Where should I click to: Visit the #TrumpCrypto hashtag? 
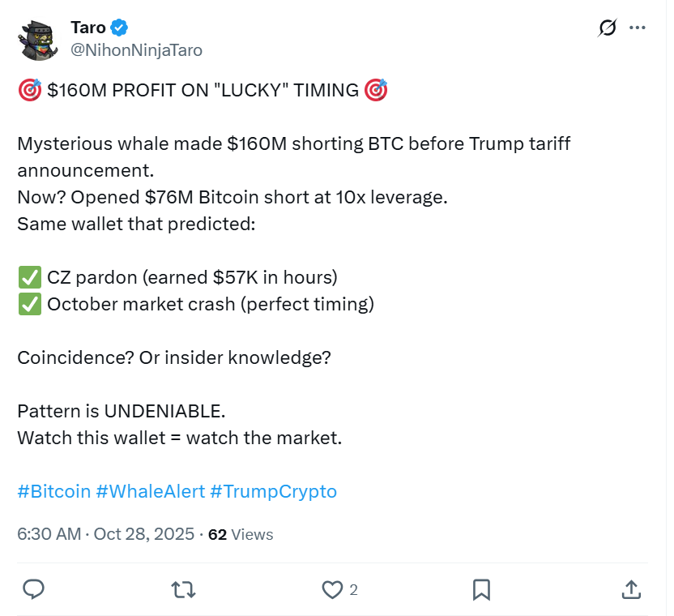click(277, 491)
